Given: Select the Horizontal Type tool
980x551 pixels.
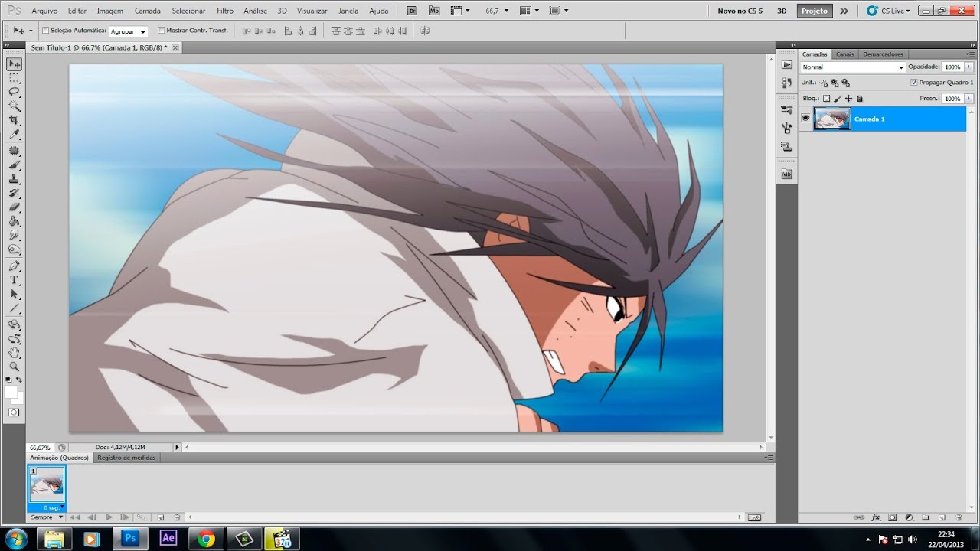Looking at the screenshot, I should tap(14, 280).
